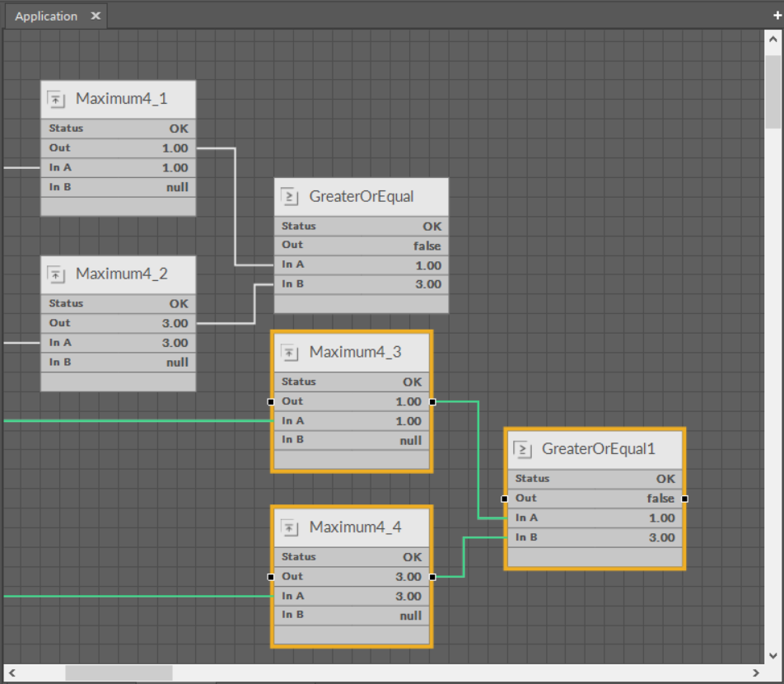The image size is (784, 684).
Task: Click In B slot of Maximum4_2
Action: (119, 362)
